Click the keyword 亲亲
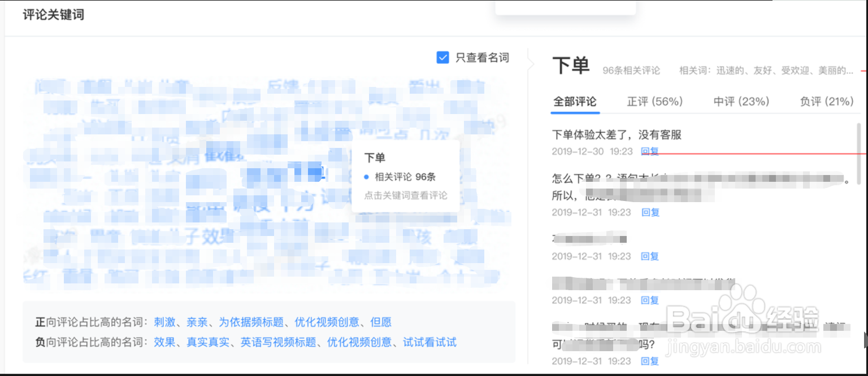Viewport: 868px width, 376px height. tap(198, 322)
